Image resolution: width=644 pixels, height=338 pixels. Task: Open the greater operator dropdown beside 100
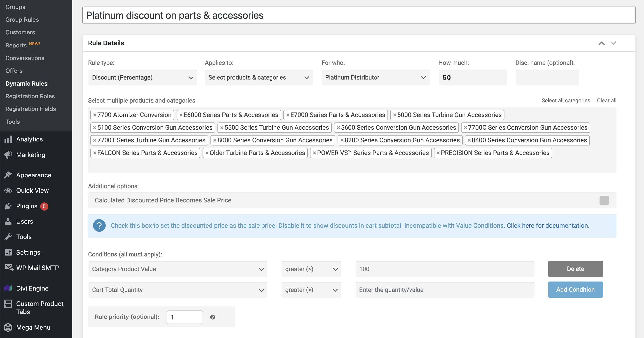tap(311, 269)
